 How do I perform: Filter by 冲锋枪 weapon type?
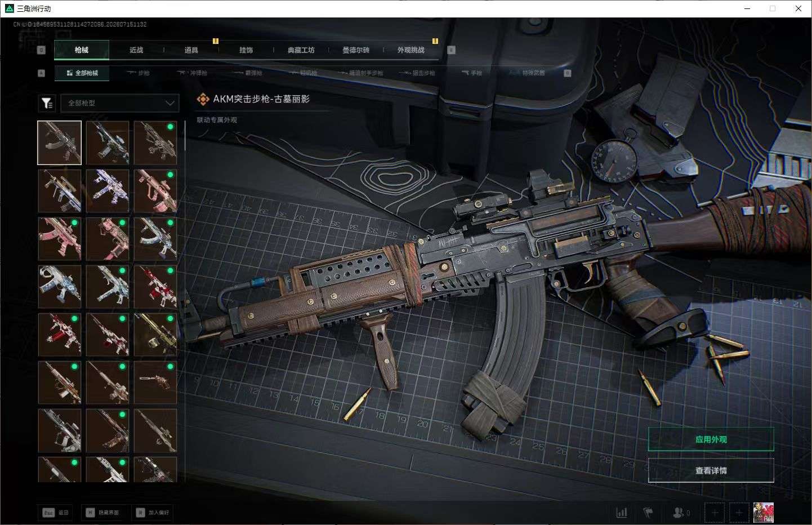[x=192, y=73]
